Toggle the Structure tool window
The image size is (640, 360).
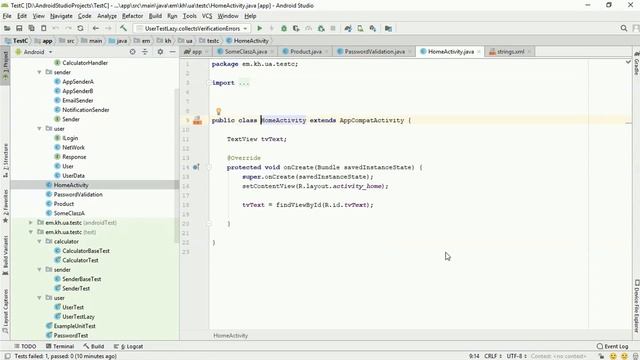pyautogui.click(x=5, y=160)
